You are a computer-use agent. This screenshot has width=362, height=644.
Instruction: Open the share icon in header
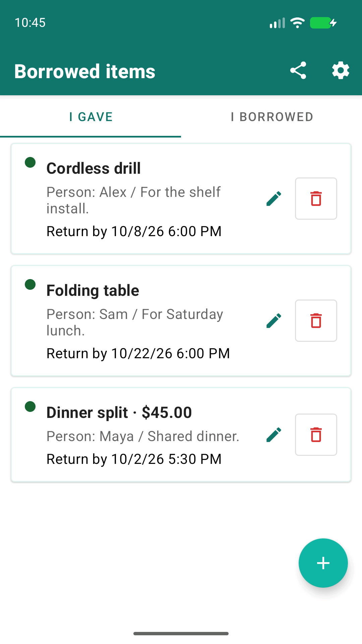[298, 70]
